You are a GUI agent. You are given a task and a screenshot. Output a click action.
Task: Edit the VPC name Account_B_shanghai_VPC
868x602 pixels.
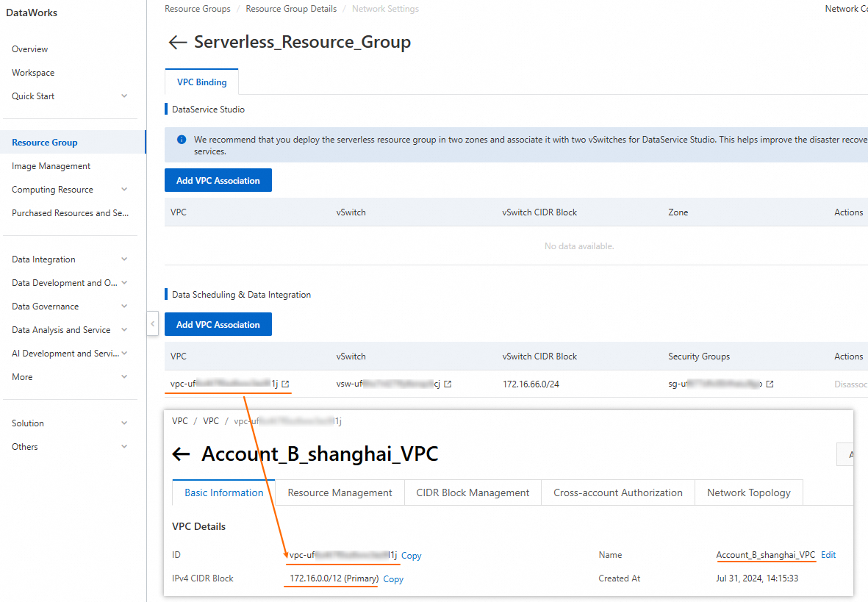pyautogui.click(x=828, y=555)
